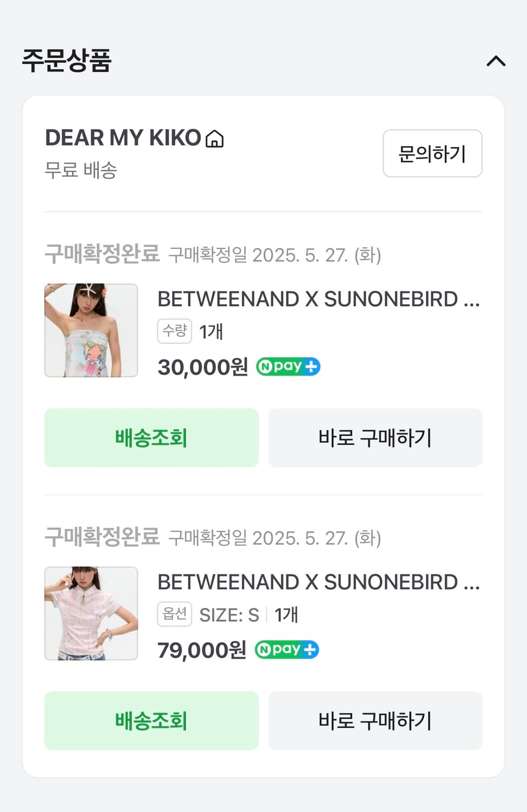Track delivery for the 79,000원 item
This screenshot has height=812, width=527.
pos(151,721)
